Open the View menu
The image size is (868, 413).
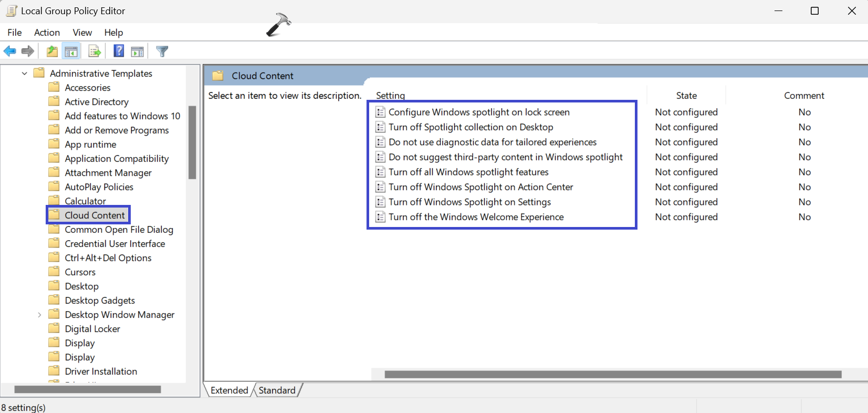click(82, 33)
